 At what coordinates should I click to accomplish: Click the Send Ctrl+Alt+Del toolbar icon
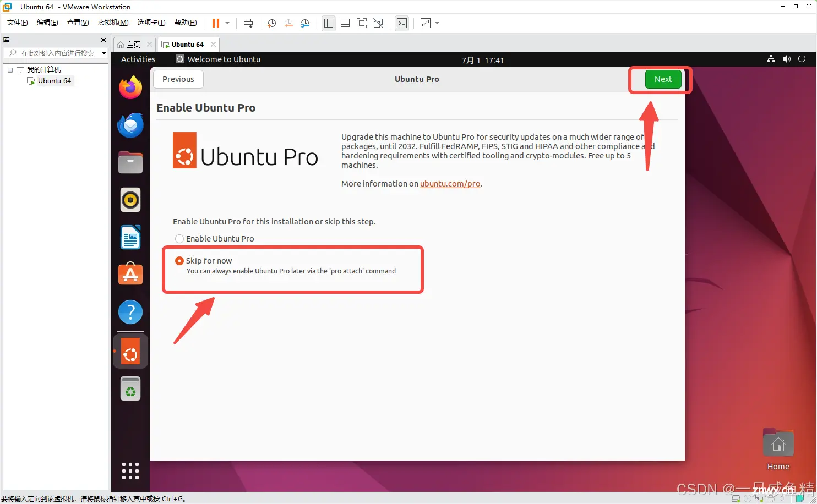tap(248, 23)
